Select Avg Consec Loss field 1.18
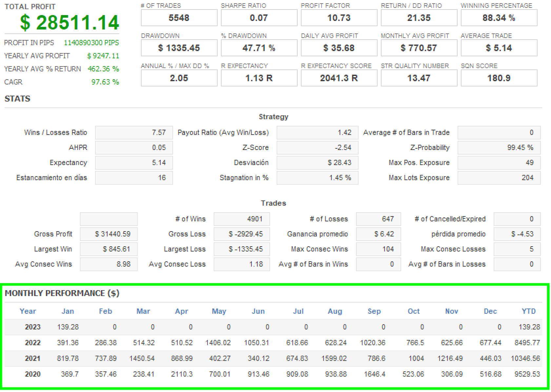This screenshot has width=551, height=392. click(x=242, y=264)
